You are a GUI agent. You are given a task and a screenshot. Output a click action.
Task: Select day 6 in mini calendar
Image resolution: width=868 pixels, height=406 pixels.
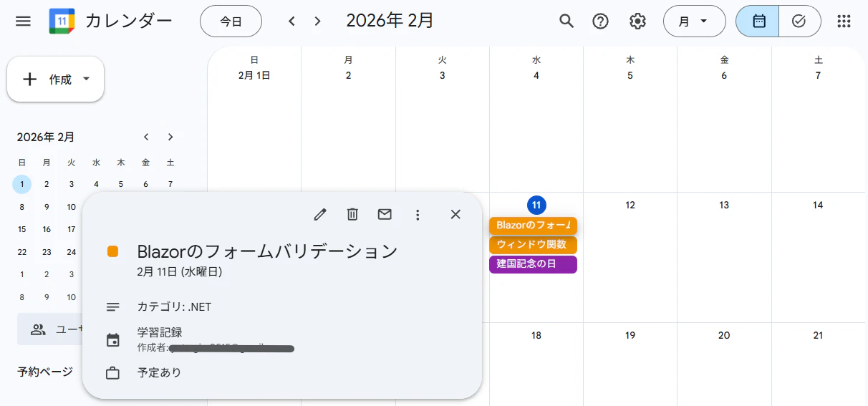[x=145, y=184]
